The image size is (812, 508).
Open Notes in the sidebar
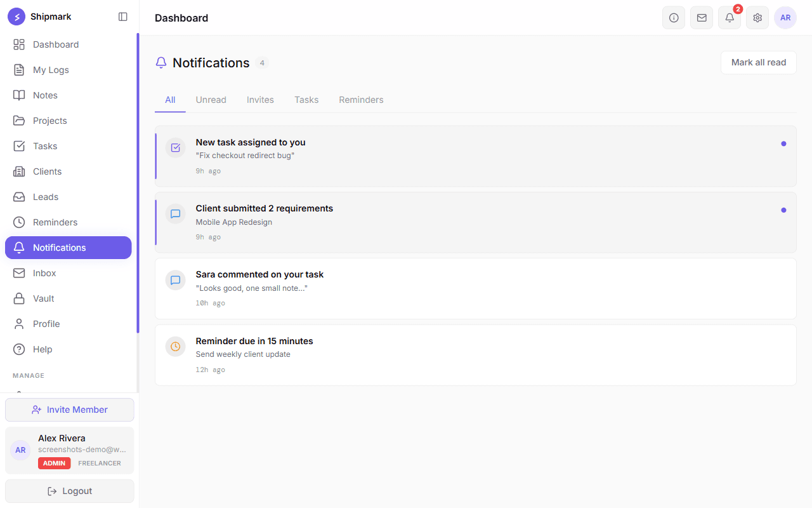click(x=69, y=95)
